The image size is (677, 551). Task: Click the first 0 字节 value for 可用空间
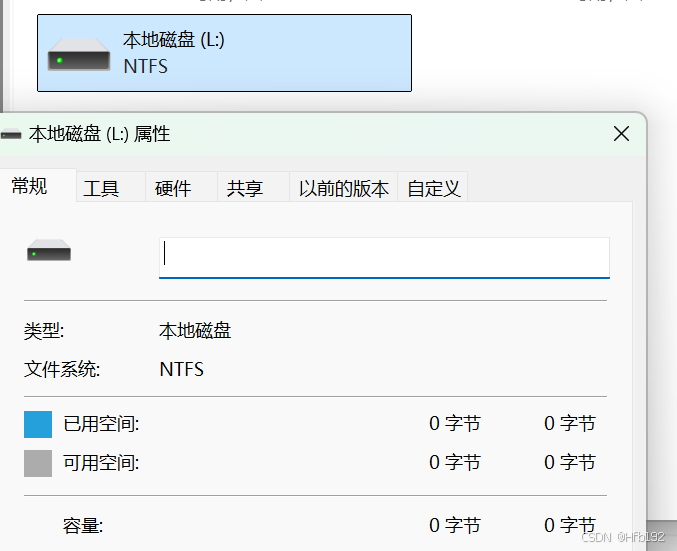click(455, 462)
